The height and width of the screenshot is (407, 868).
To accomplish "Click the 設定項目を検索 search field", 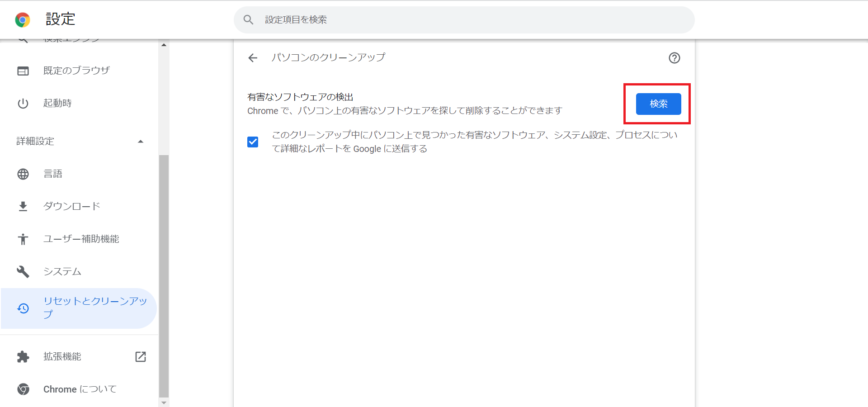I will pos(470,20).
